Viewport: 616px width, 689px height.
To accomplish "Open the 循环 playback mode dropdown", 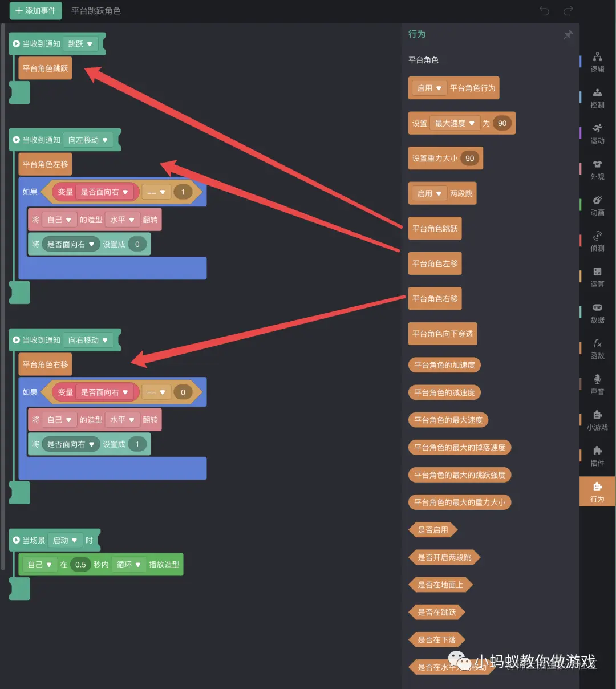I will tap(128, 565).
